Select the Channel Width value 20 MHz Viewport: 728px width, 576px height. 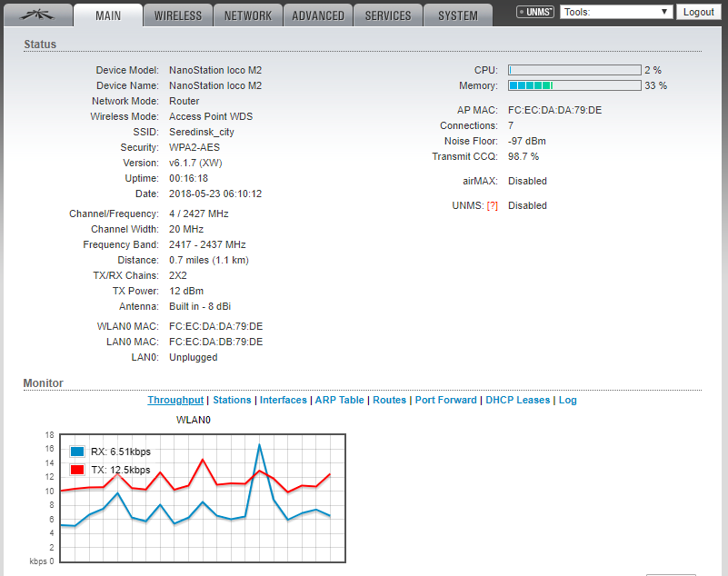click(186, 229)
